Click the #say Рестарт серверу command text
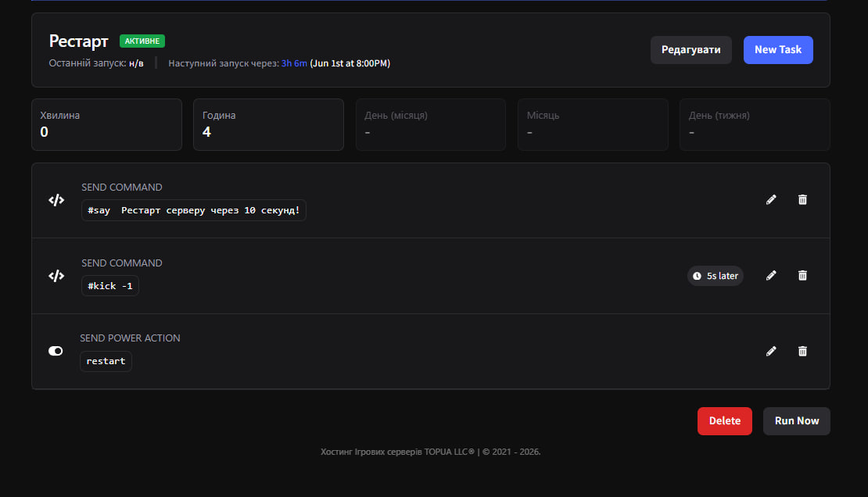Image resolution: width=868 pixels, height=497 pixels. point(194,210)
